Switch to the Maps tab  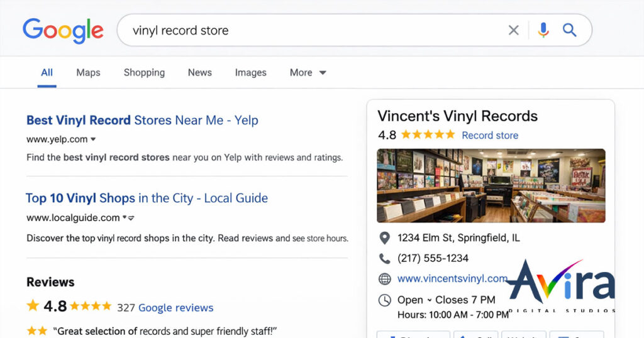pyautogui.click(x=88, y=73)
